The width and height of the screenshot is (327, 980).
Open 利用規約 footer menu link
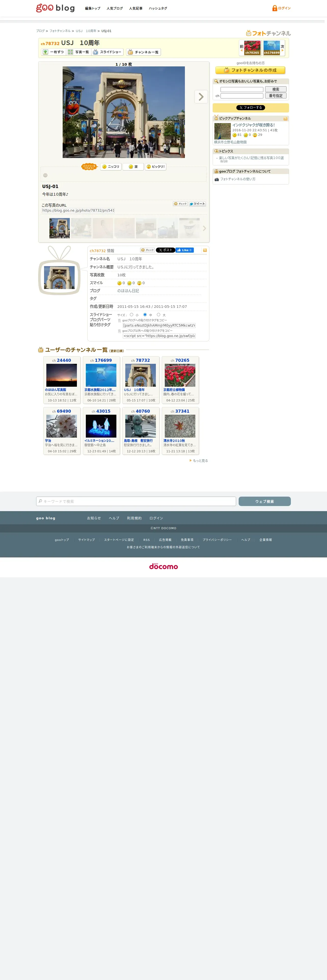tap(134, 518)
